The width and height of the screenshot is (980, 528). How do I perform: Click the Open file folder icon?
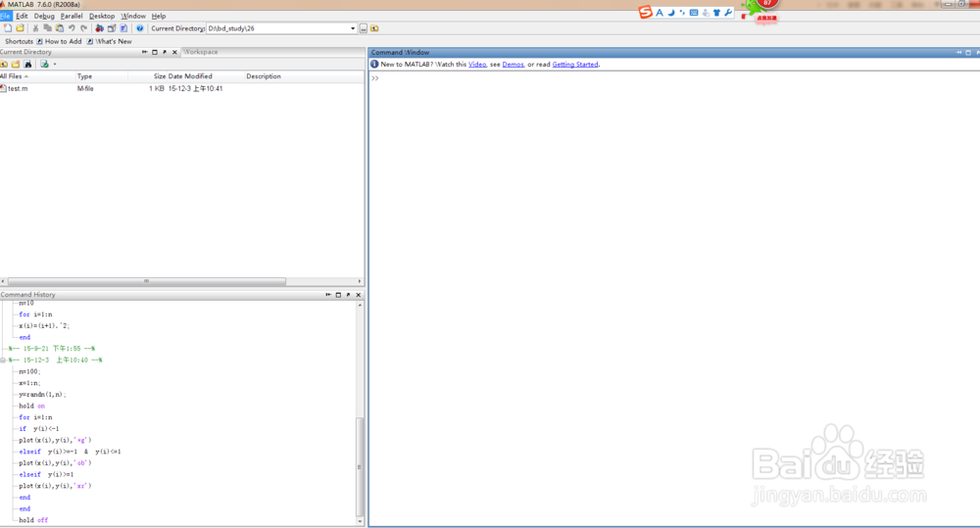pos(20,28)
